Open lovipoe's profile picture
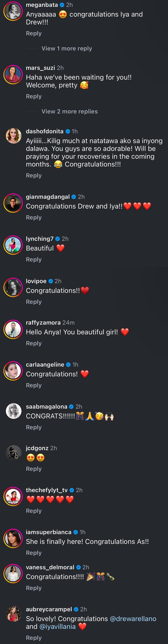 click(x=13, y=287)
